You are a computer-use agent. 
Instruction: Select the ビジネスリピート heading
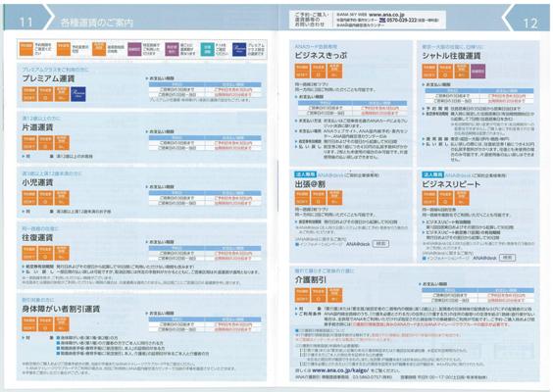tap(451, 184)
